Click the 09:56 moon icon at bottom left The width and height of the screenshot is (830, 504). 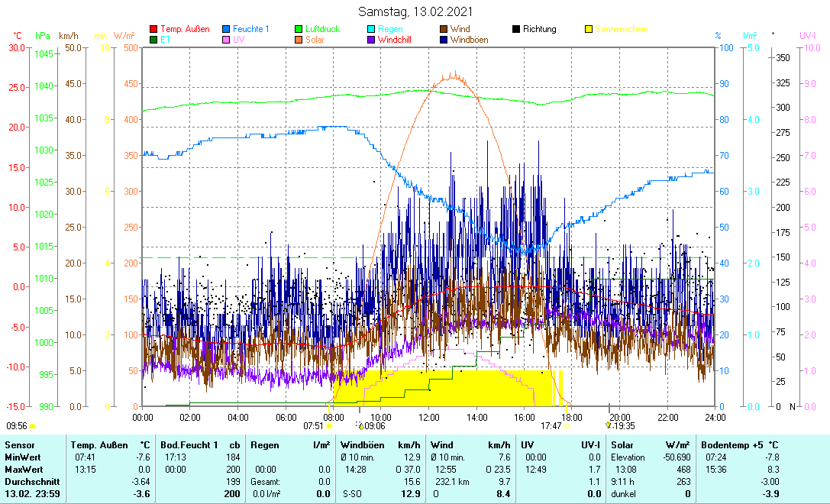33,426
